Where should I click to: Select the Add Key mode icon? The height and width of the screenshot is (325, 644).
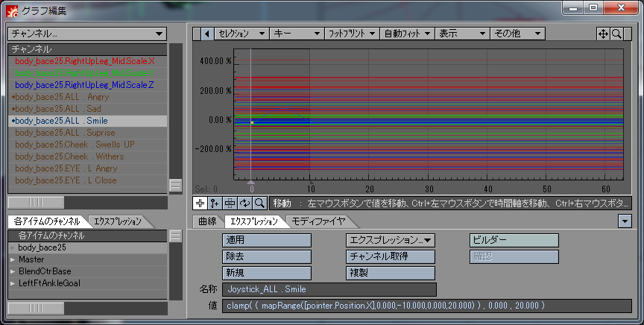point(215,203)
